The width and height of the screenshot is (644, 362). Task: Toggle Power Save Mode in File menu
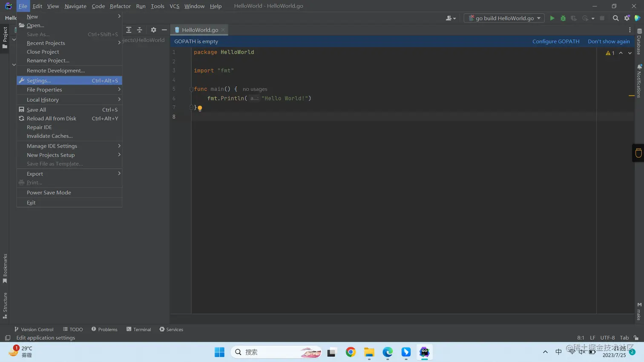pos(69,193)
